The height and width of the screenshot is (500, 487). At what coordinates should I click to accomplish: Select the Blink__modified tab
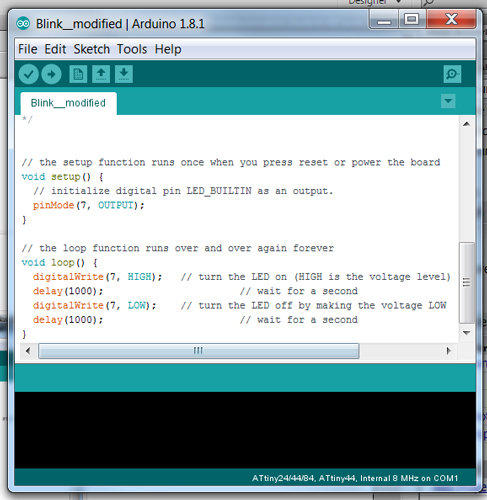click(x=68, y=103)
